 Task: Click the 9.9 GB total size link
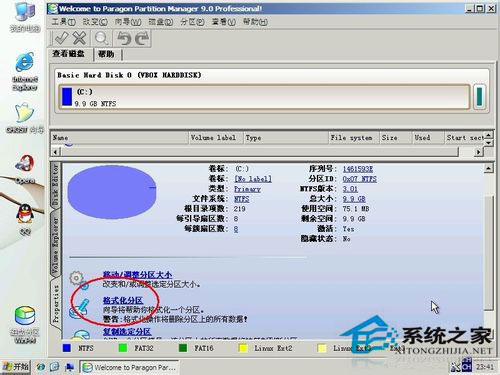point(354,199)
